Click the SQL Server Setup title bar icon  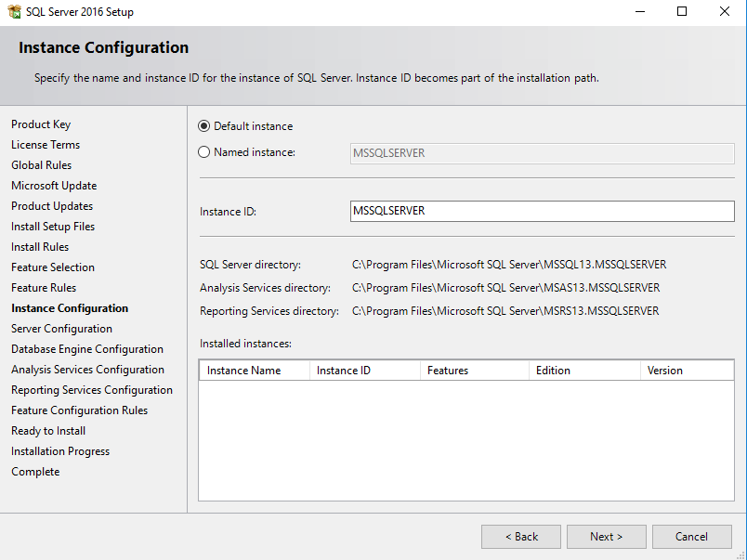[14, 11]
